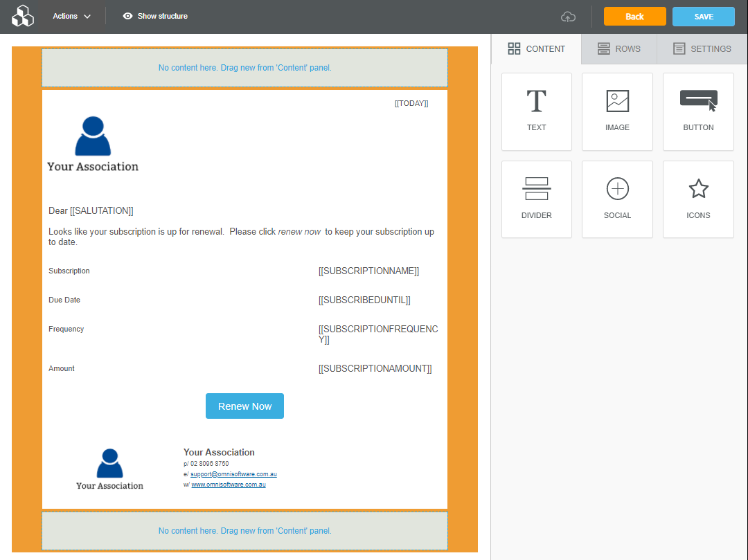Open the Actions dropdown menu
Image resolution: width=748 pixels, height=560 pixels.
(x=70, y=16)
